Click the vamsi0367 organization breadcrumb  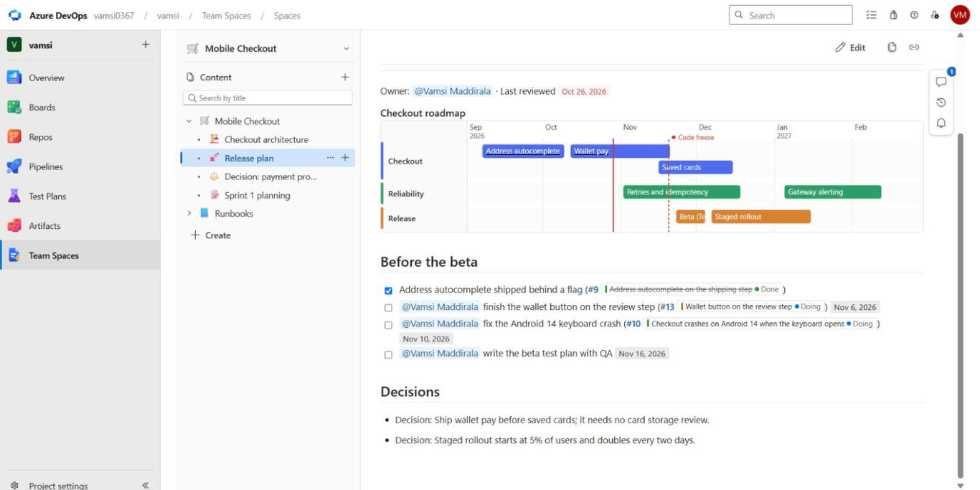tap(113, 15)
